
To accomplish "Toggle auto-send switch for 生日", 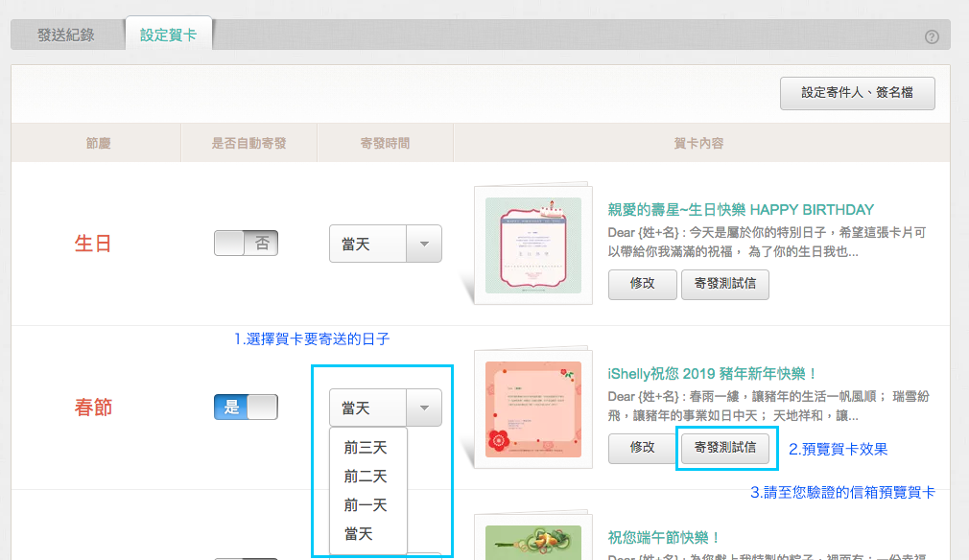I will click(246, 244).
